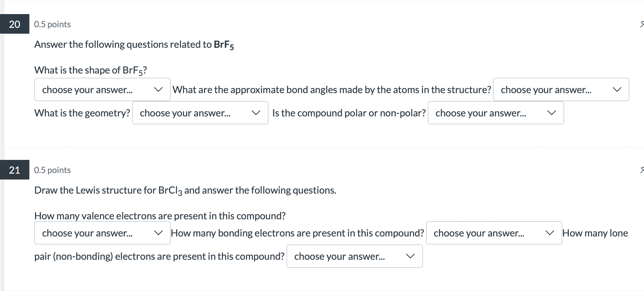Open the BrF5 shape answer dropdown
The height and width of the screenshot is (291, 644).
coord(102,89)
